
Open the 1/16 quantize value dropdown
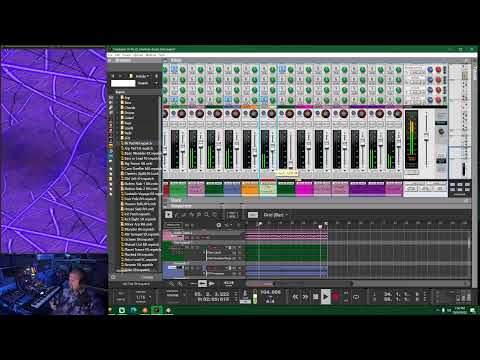142,297
